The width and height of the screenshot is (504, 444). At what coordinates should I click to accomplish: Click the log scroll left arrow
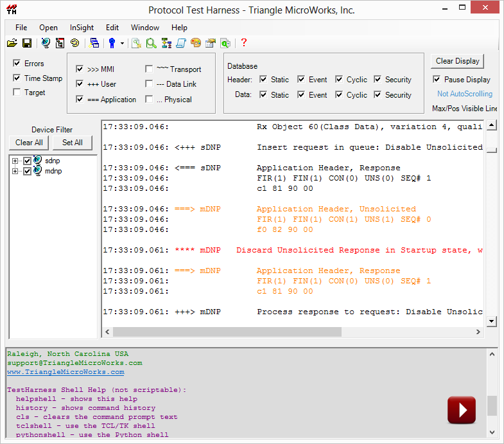107,332
